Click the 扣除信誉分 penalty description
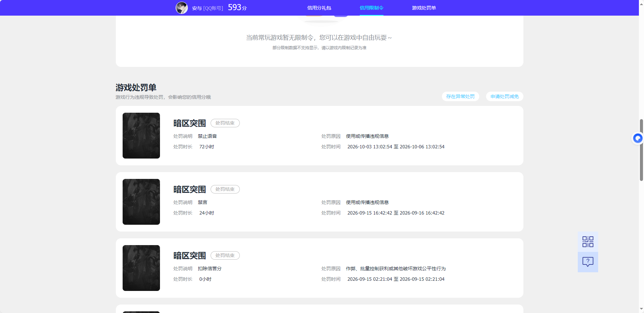Image resolution: width=644 pixels, height=313 pixels. (210, 269)
